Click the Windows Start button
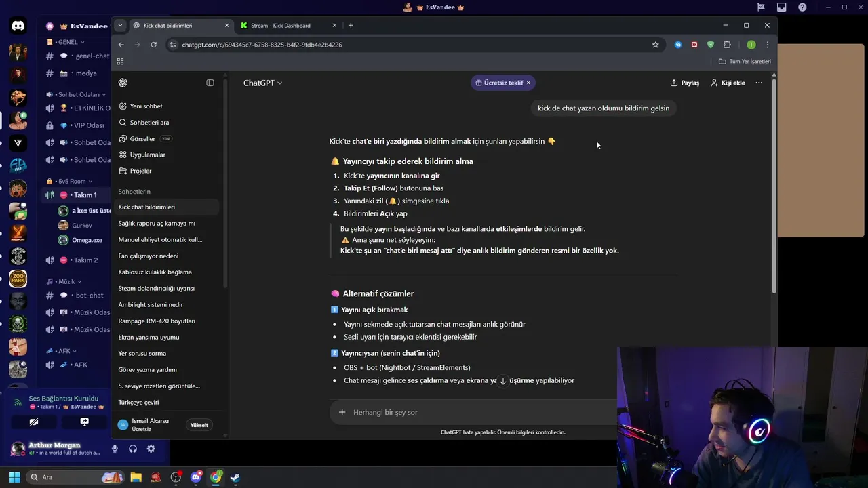This screenshot has height=488, width=868. 14,477
